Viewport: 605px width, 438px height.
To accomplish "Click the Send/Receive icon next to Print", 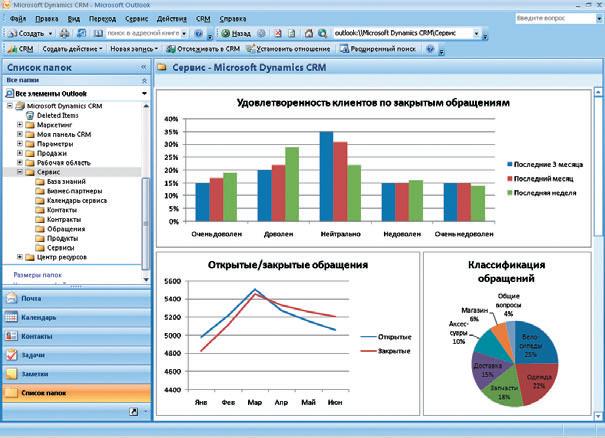I will coord(81,34).
